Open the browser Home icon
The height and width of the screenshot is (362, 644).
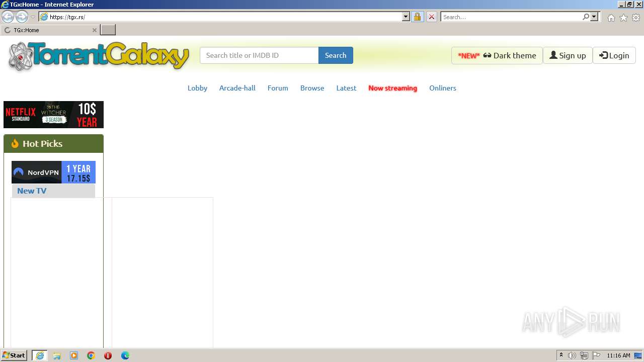[x=611, y=18]
